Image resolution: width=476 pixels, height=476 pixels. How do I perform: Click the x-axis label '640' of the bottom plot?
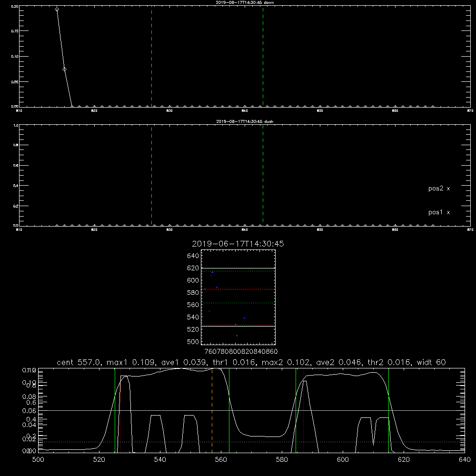coord(465,460)
